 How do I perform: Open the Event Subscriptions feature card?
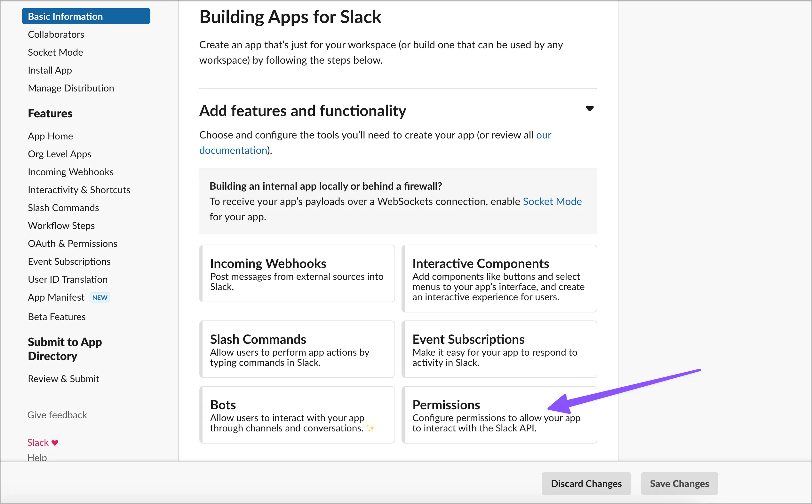499,349
